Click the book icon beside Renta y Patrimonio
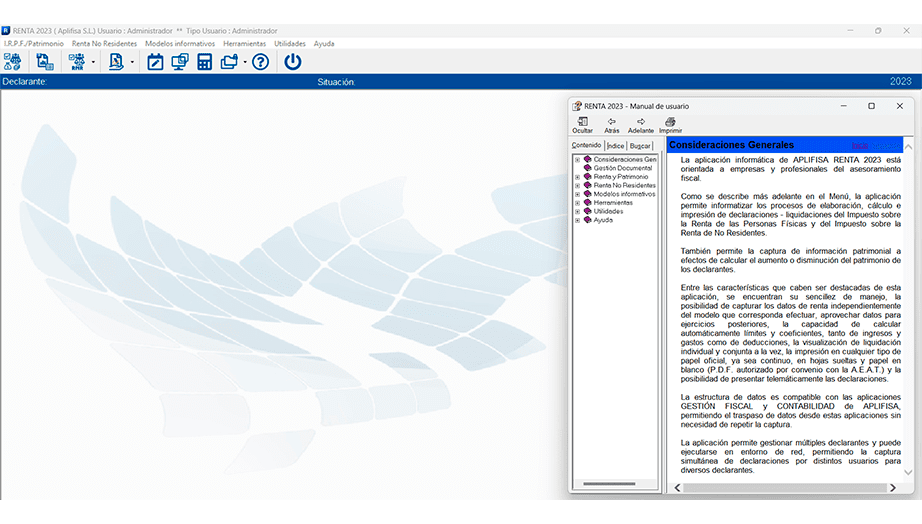 point(587,176)
